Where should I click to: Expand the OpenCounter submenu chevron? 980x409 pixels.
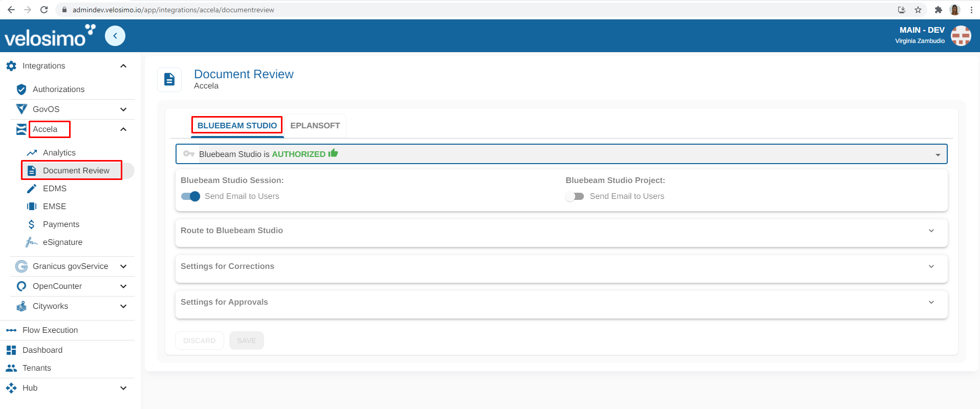[x=123, y=286]
